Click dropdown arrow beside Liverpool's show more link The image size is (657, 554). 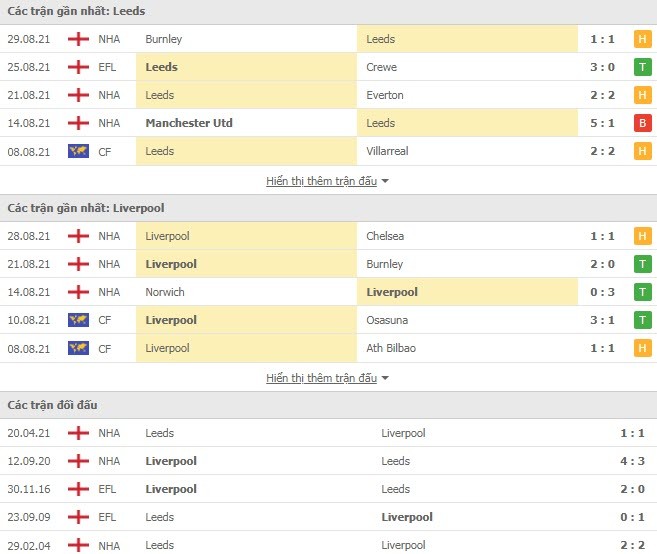pos(385,378)
